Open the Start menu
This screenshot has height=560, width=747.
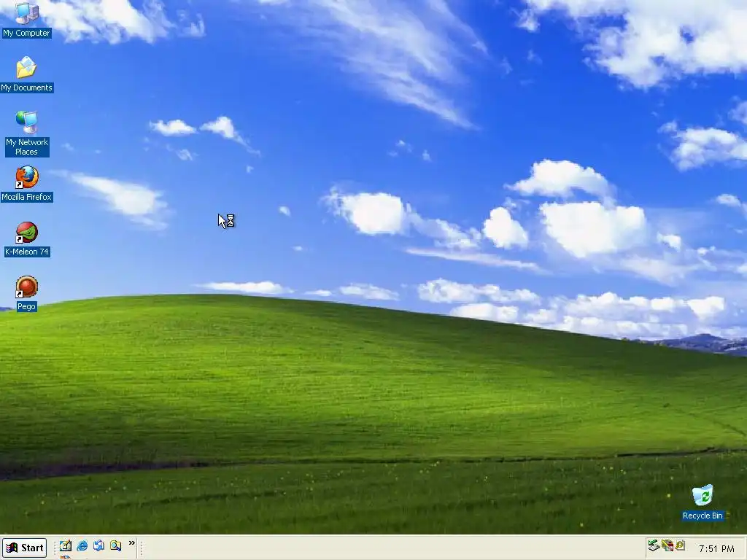click(24, 548)
